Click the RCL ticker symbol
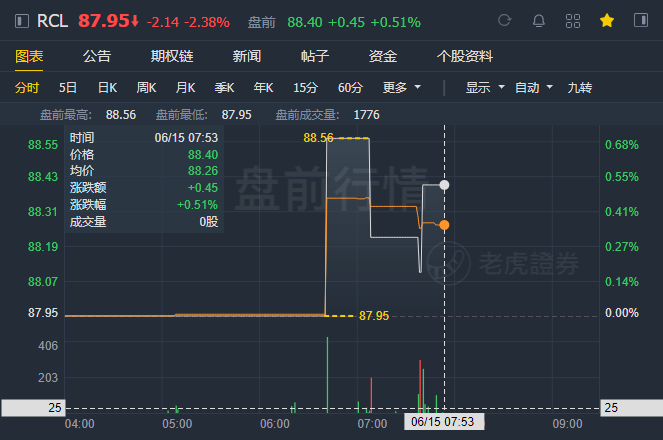Viewport: 663px width, 440px height. coord(52,21)
